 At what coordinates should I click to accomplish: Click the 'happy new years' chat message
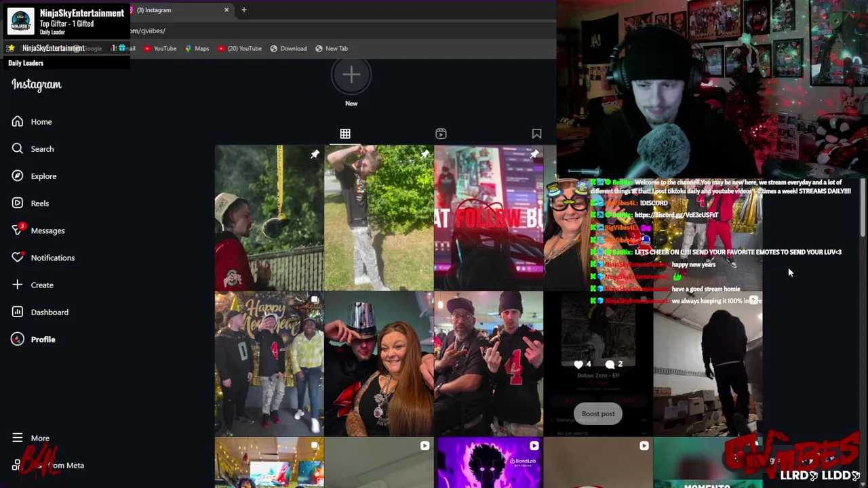point(694,264)
